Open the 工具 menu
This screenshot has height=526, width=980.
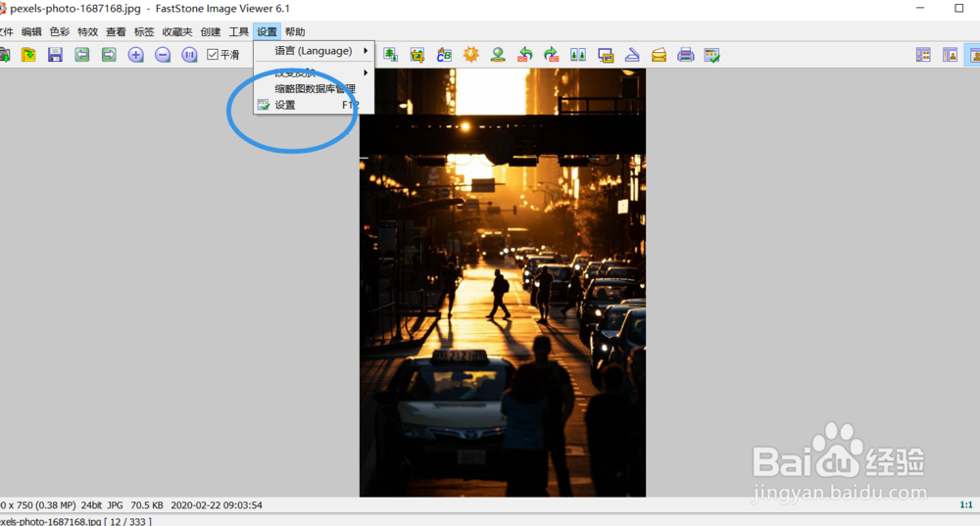tap(238, 32)
